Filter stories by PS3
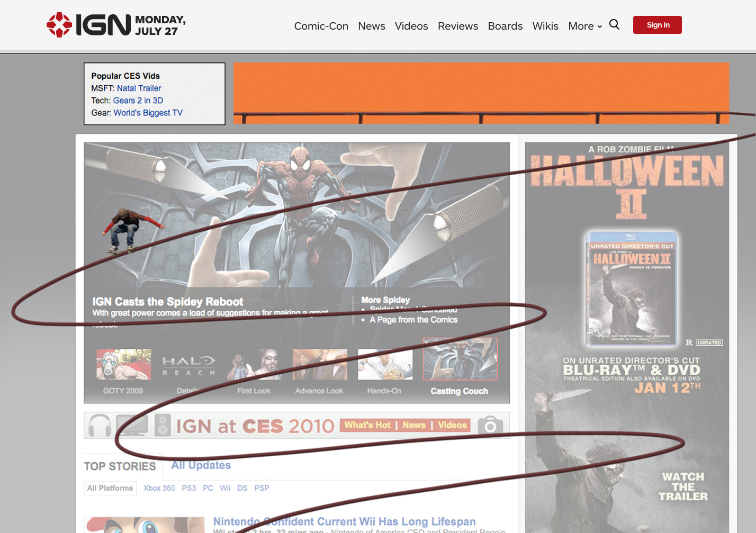Screen dimensions: 756x533 tap(188, 488)
